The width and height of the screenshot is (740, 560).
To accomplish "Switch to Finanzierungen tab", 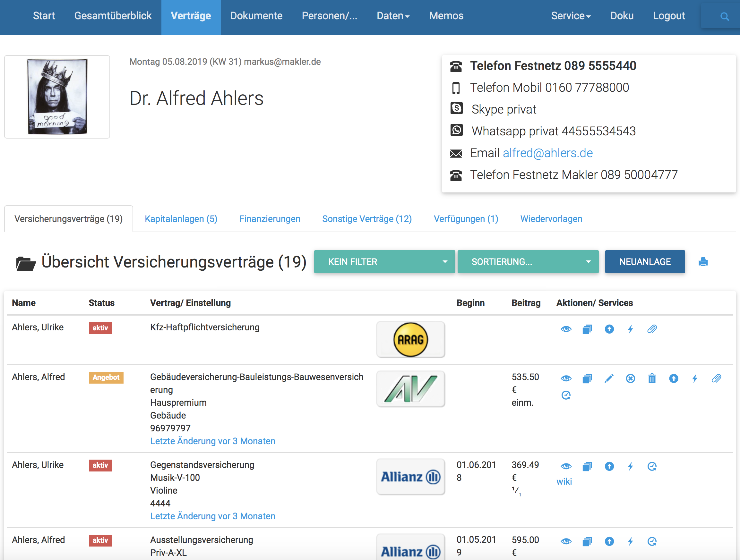I will (x=270, y=219).
